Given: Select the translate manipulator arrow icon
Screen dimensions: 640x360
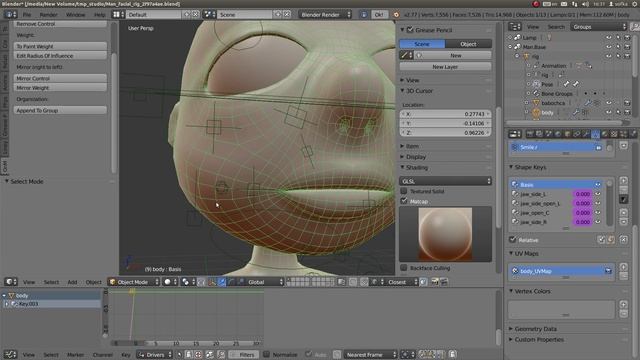Looking at the screenshot, I should point(222,282).
